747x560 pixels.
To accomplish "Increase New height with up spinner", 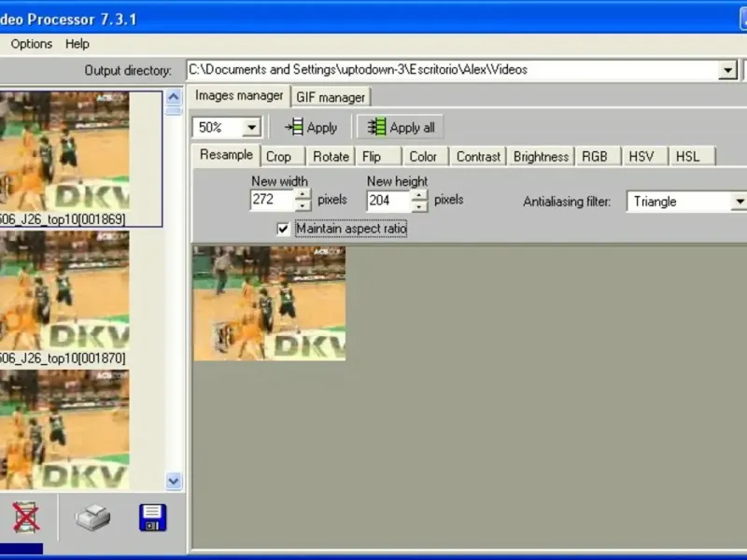I will 419,195.
